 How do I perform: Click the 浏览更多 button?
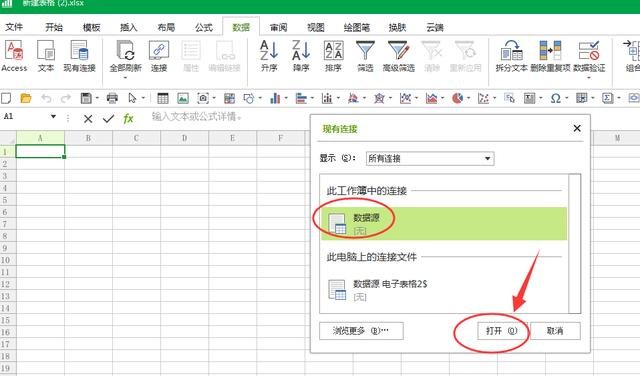(361, 331)
